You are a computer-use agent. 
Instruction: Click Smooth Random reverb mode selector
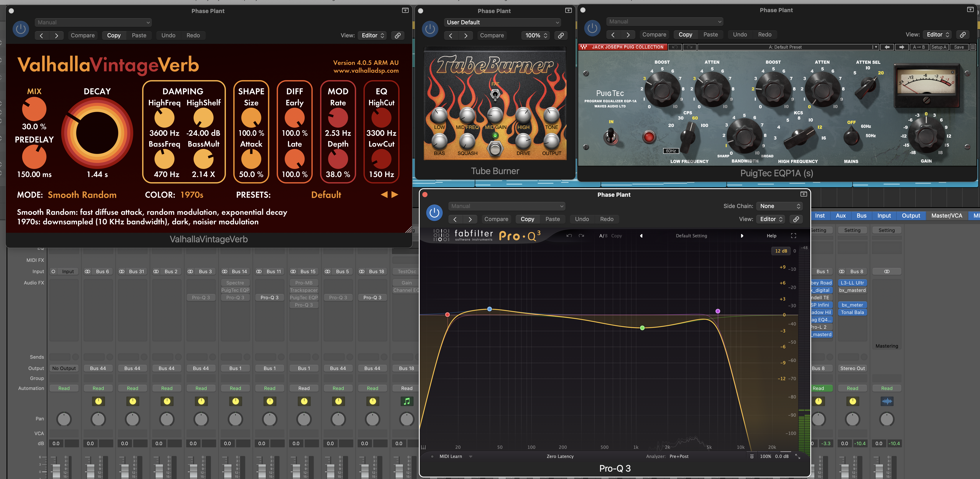tap(82, 195)
